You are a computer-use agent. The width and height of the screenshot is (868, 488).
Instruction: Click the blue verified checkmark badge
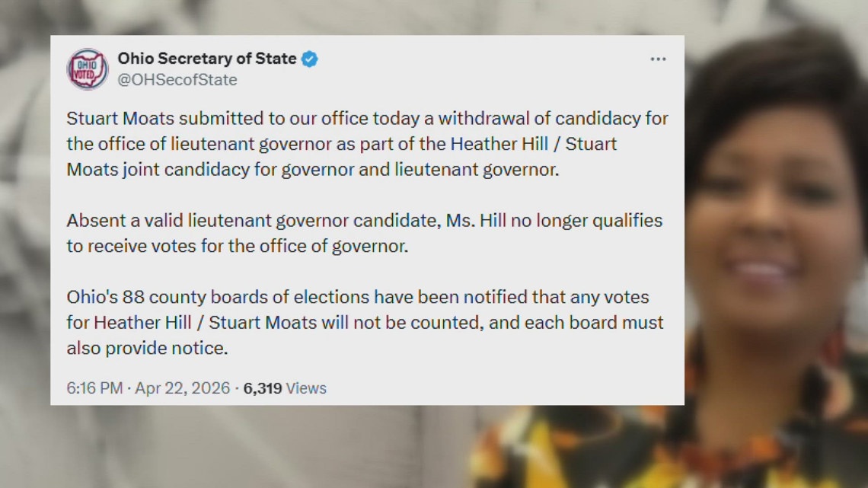click(309, 57)
